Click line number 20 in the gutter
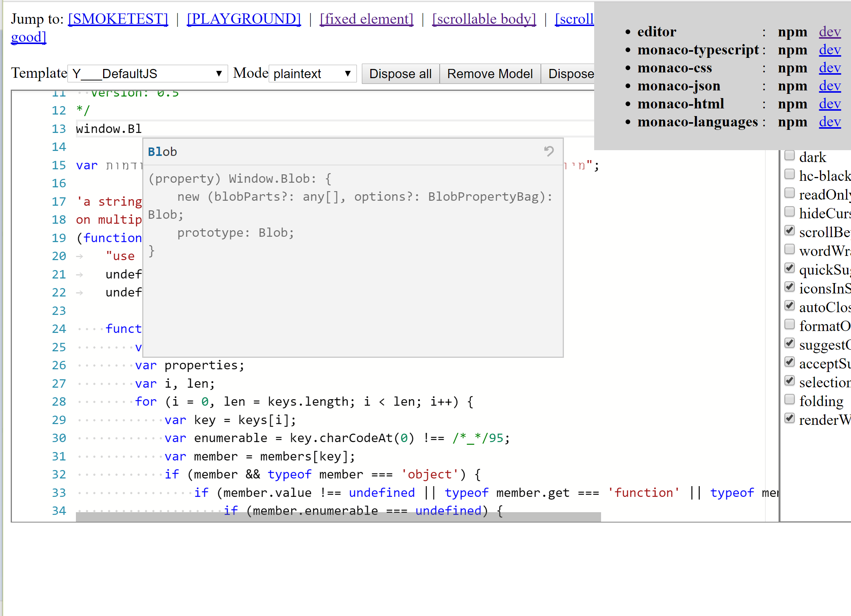Screen dimensions: 851x616 point(59,256)
